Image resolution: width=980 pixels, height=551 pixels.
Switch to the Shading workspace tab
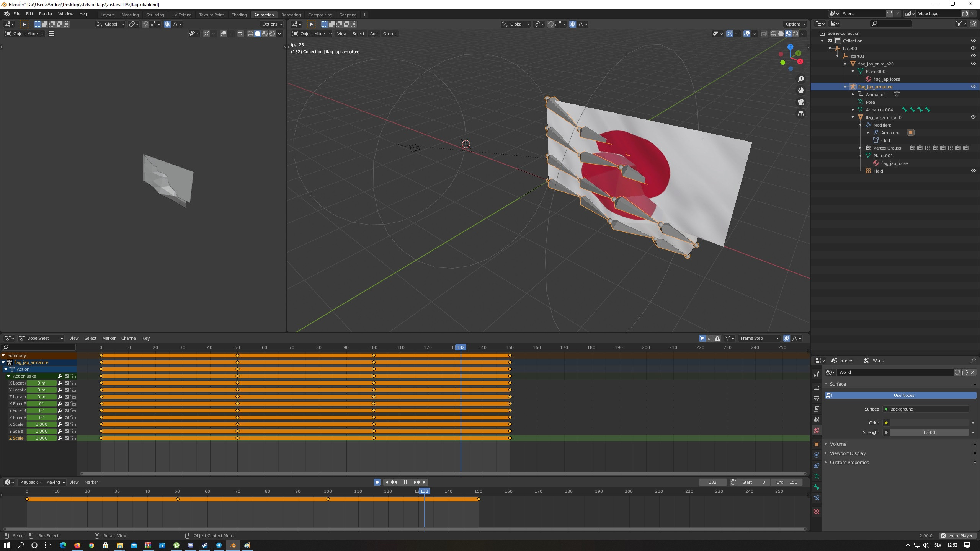pyautogui.click(x=239, y=15)
